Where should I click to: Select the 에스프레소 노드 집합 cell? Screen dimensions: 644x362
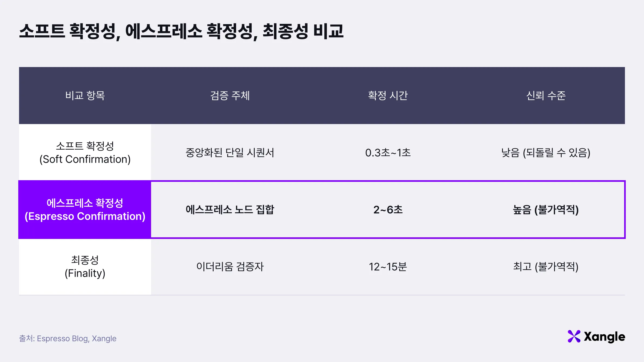(x=230, y=209)
